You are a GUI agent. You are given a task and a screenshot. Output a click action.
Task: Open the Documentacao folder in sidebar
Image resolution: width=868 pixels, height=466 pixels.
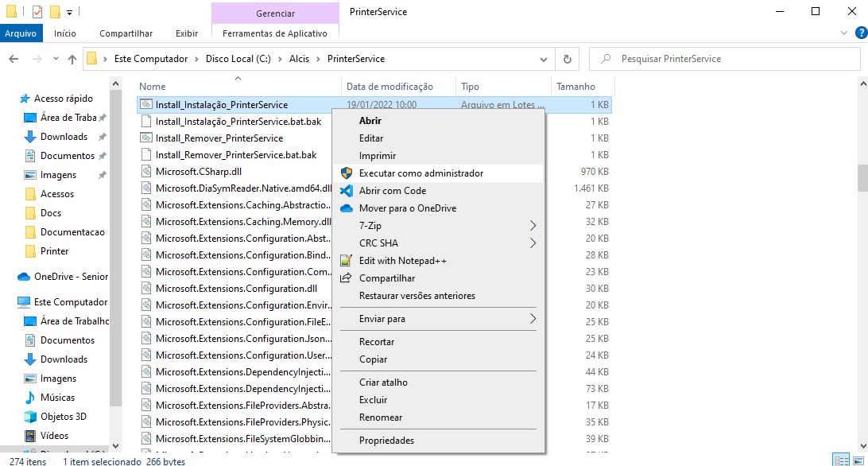[72, 232]
